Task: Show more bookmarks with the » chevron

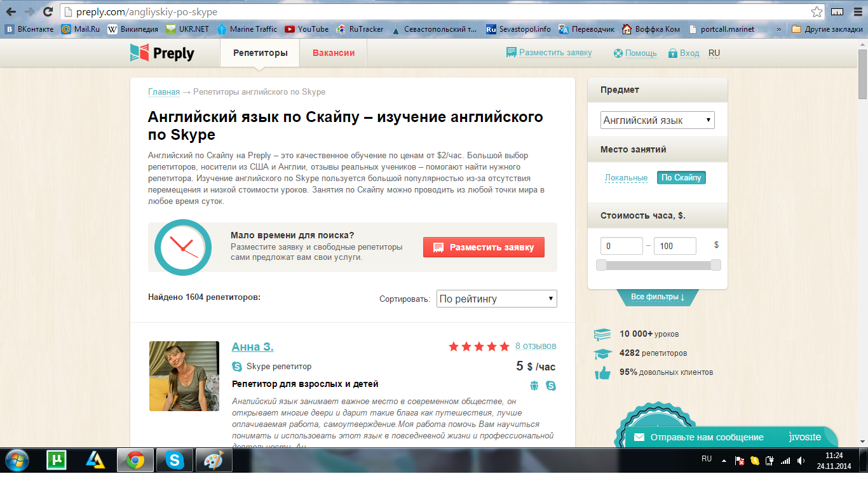Action: pyautogui.click(x=778, y=29)
